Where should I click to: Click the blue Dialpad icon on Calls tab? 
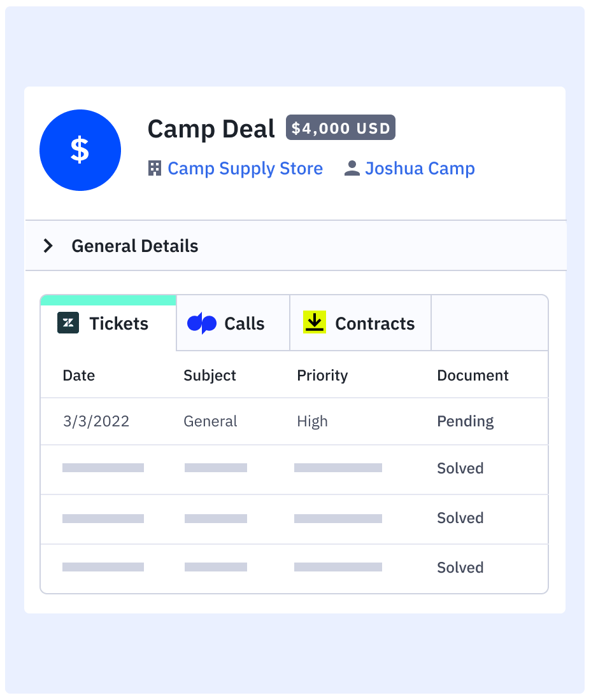click(x=202, y=323)
